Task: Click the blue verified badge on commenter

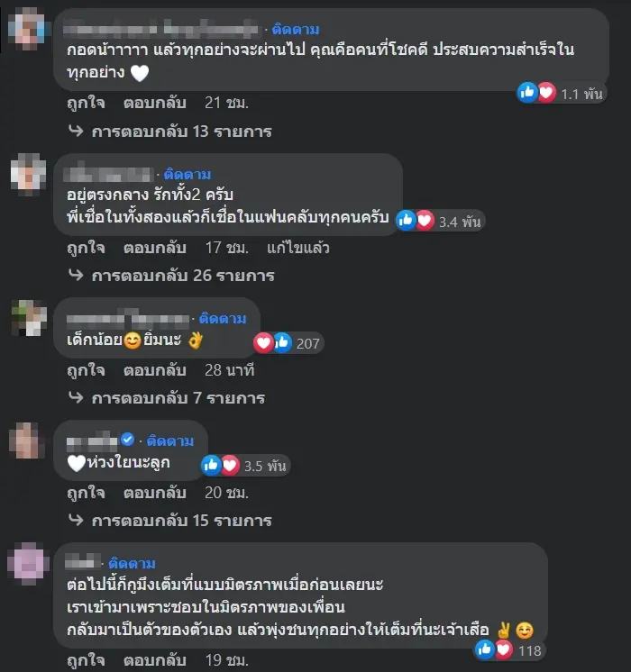Action: (x=127, y=440)
